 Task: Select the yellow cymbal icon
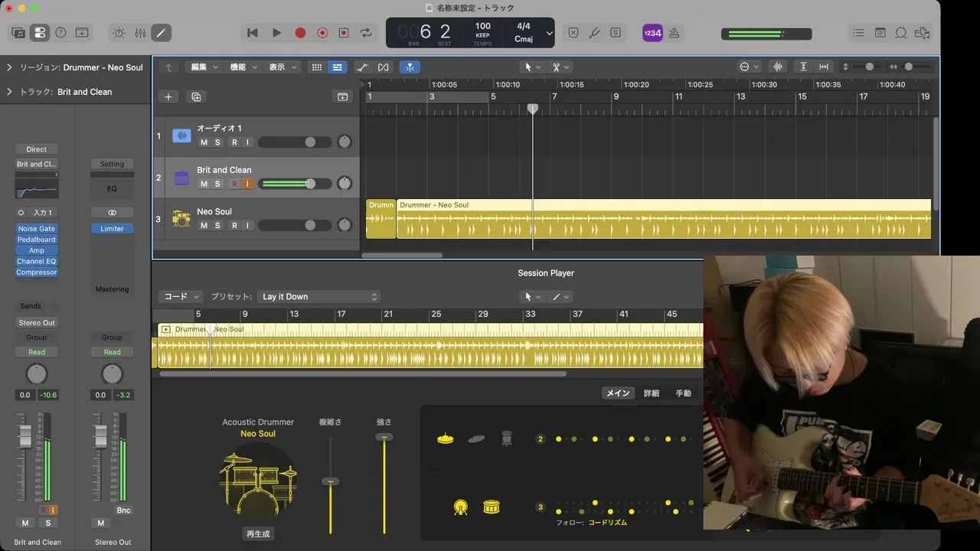[x=446, y=439]
